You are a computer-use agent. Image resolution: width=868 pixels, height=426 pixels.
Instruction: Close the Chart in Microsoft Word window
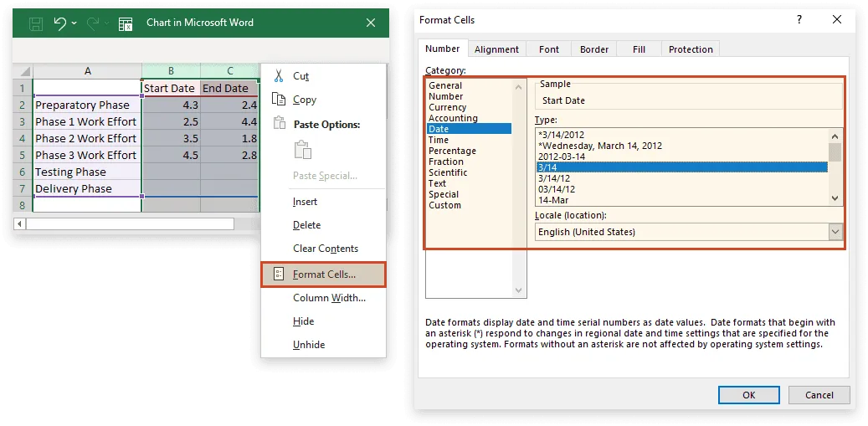tap(371, 23)
